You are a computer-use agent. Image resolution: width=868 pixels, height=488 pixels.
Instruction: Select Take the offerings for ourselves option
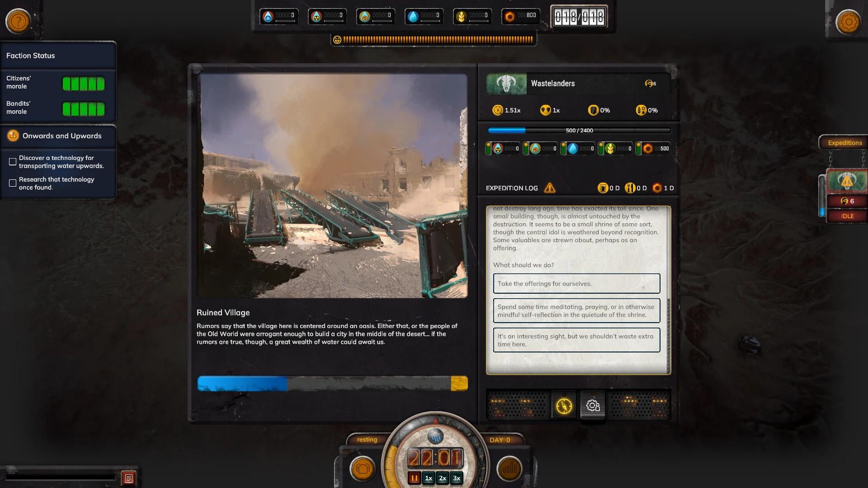coord(576,283)
